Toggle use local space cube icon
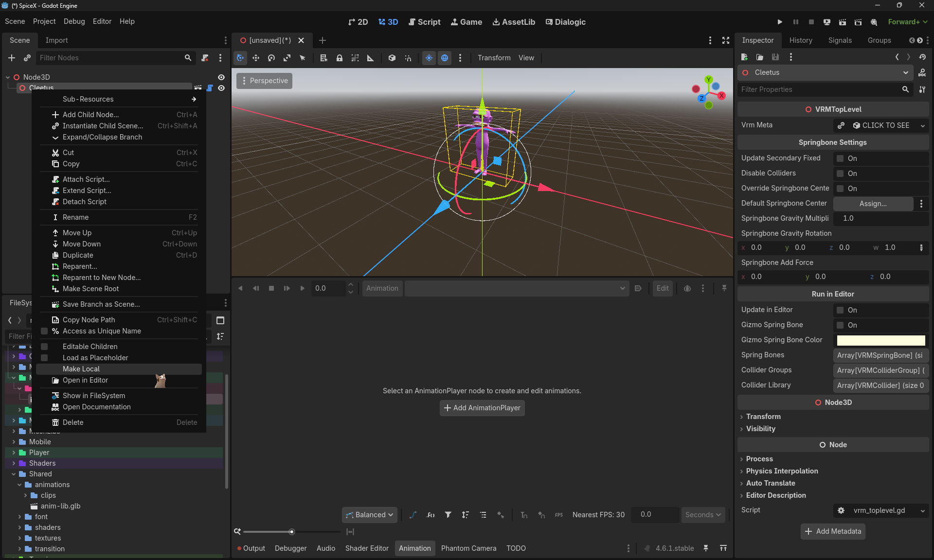Viewport: 934px width, 560px height. point(392,58)
